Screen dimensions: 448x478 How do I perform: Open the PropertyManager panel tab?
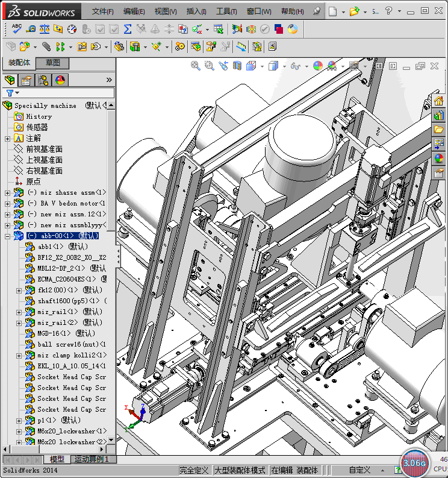(x=26, y=80)
